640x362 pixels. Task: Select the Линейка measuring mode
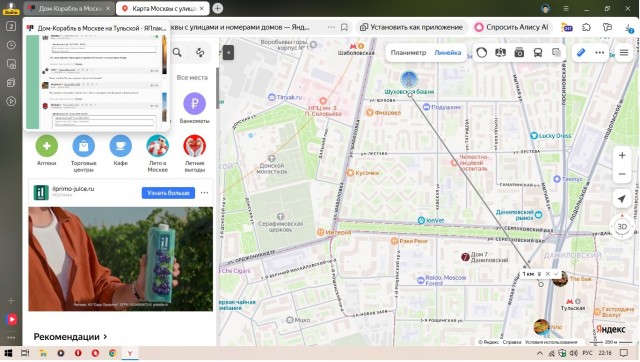(448, 53)
